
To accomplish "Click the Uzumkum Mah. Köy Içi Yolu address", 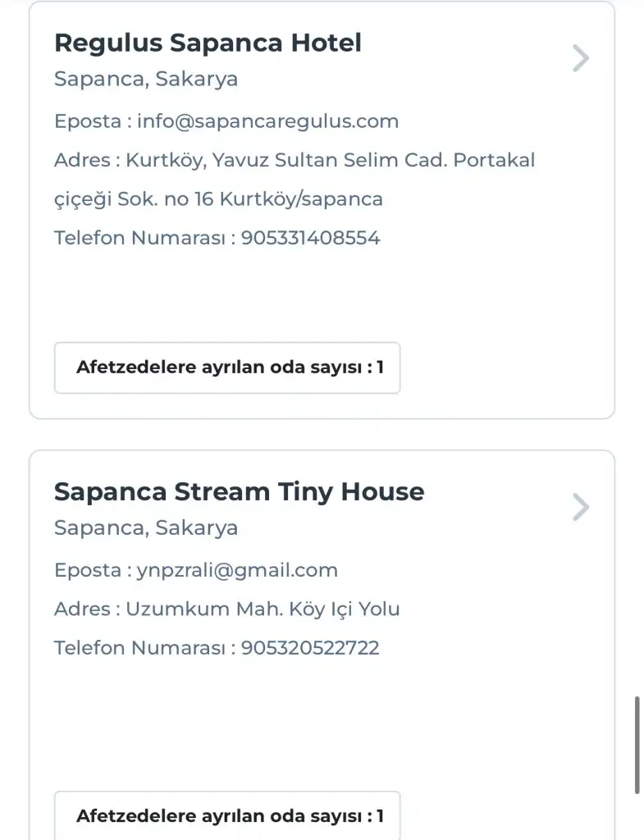I will [263, 609].
